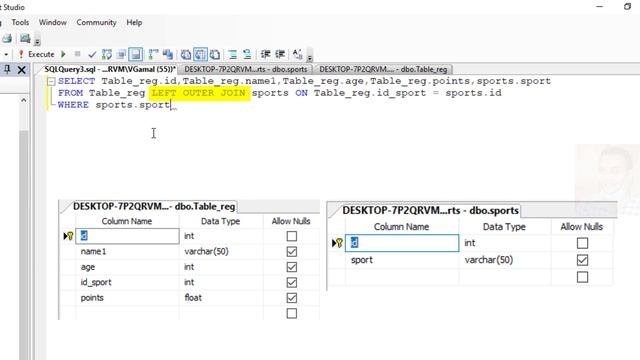This screenshot has height=360, width=640.
Task: Specify values for template parameters icon
Action: coord(298,54)
